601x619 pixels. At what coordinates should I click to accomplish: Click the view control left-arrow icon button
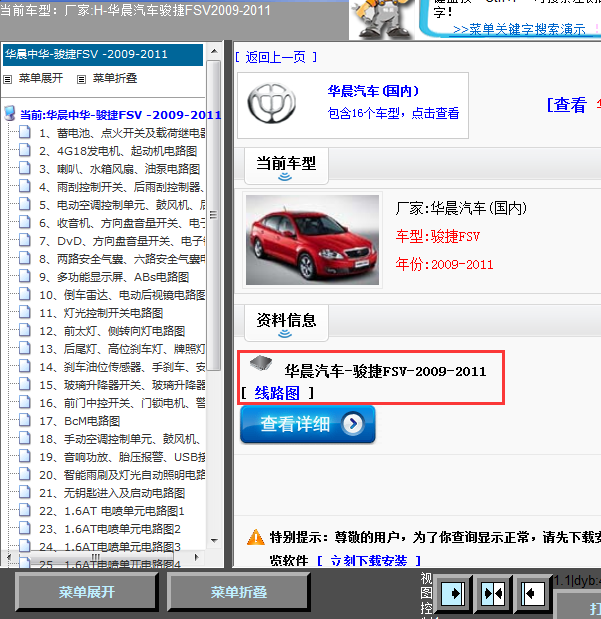pyautogui.click(x=533, y=593)
